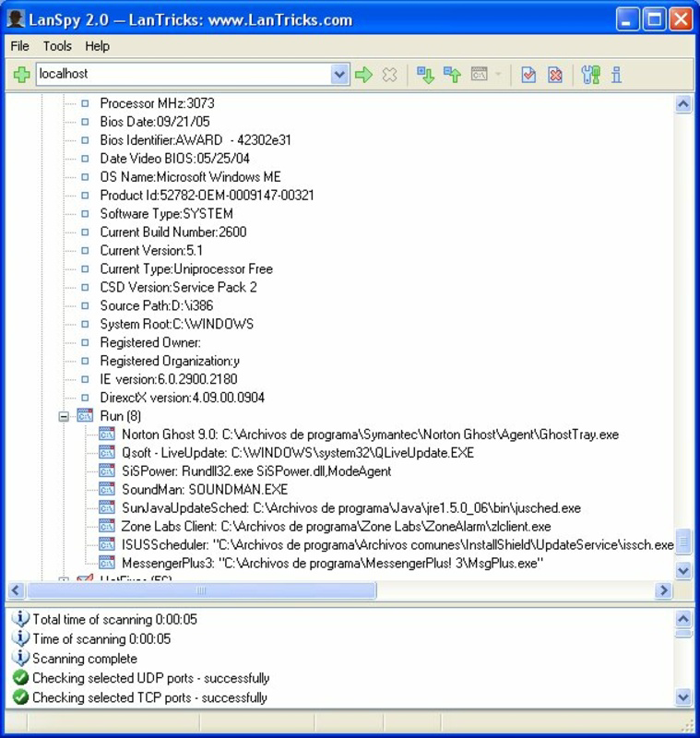Click the console window toolbar icon
The width and height of the screenshot is (700, 738).
tap(480, 74)
